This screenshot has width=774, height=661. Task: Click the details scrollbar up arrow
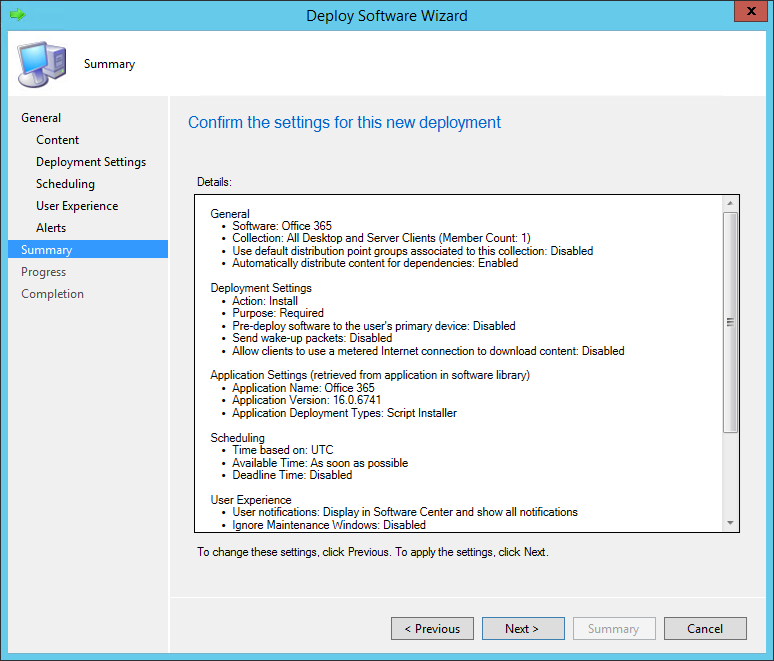[x=730, y=203]
